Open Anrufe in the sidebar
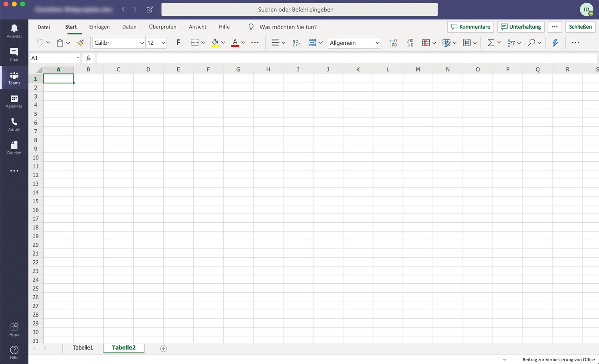The height and width of the screenshot is (364, 599). 14,125
